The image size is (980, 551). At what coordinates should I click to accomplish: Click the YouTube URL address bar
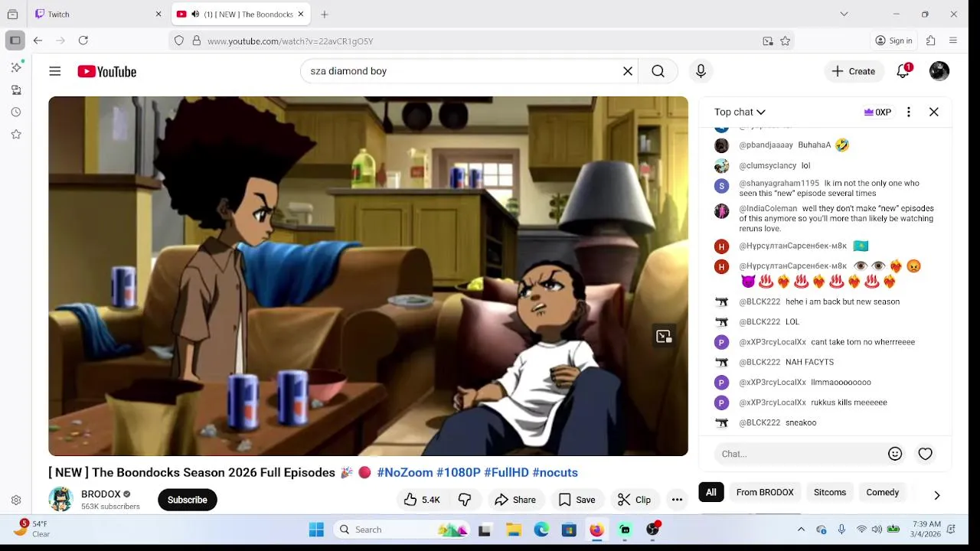[x=481, y=41]
